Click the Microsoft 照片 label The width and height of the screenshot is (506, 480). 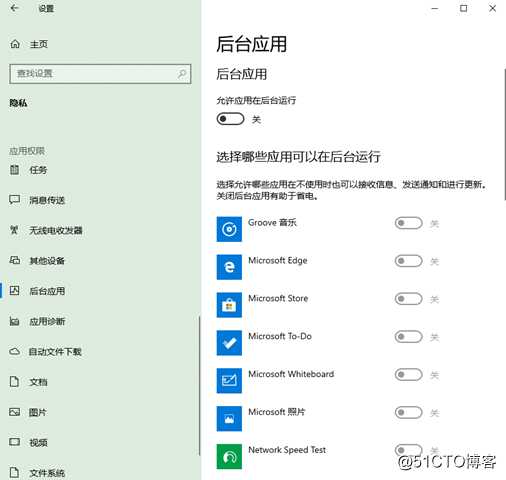(x=277, y=412)
